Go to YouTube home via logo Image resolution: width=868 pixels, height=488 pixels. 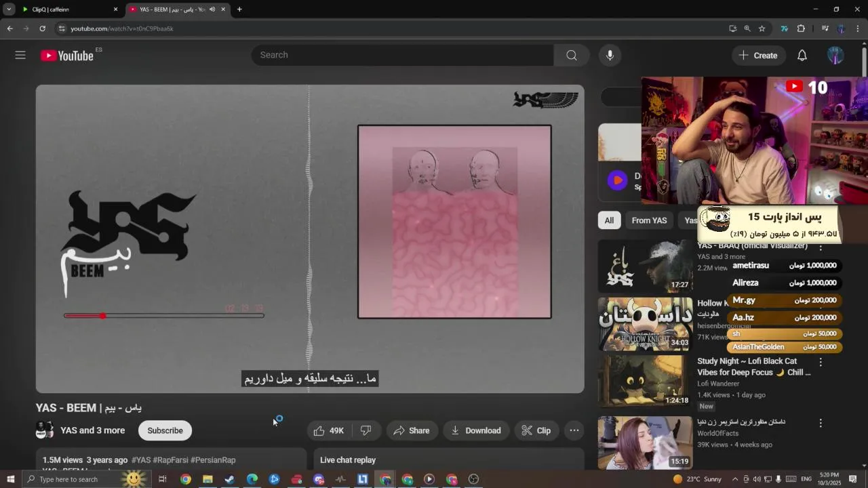click(x=66, y=56)
